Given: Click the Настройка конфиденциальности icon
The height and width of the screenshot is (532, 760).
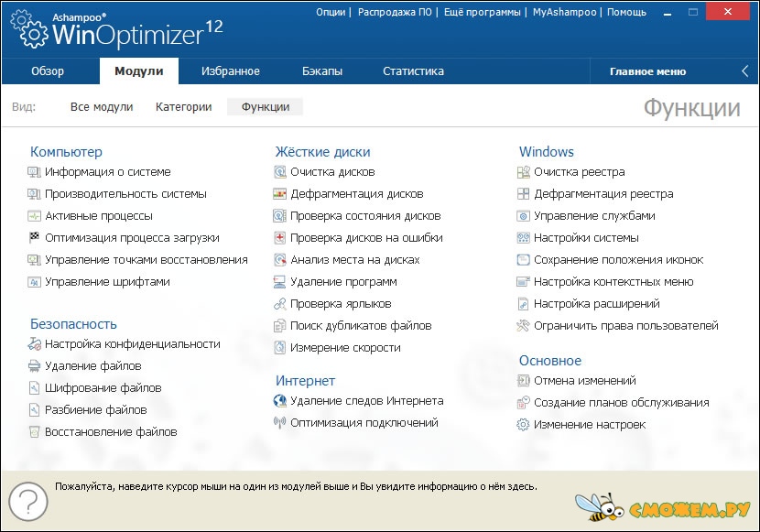Looking at the screenshot, I should [x=34, y=344].
